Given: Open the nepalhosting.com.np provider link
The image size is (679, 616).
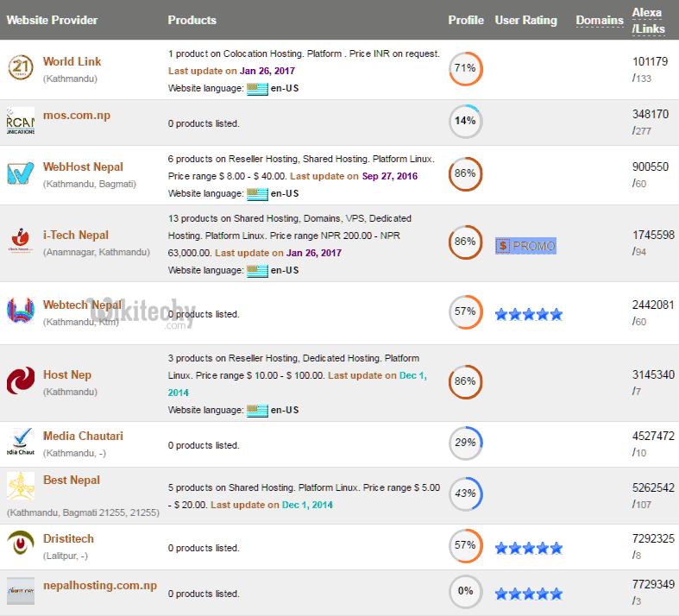Looking at the screenshot, I should coord(100,586).
